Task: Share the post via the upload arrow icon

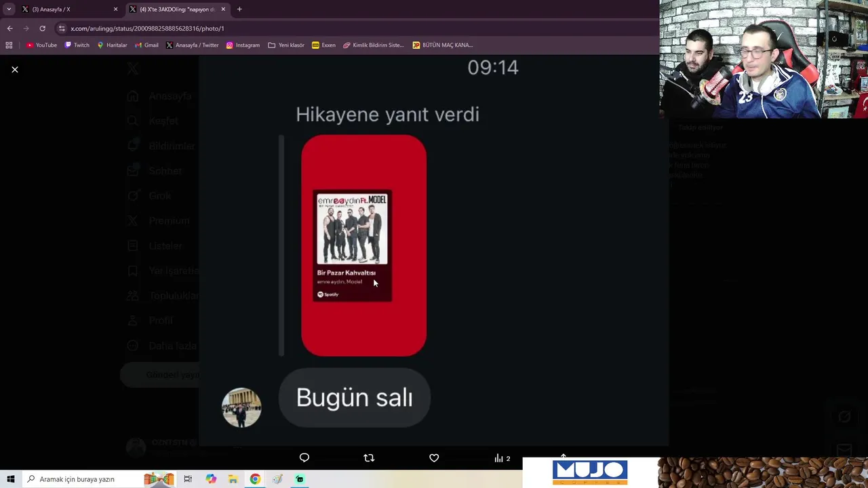Action: pos(563,457)
